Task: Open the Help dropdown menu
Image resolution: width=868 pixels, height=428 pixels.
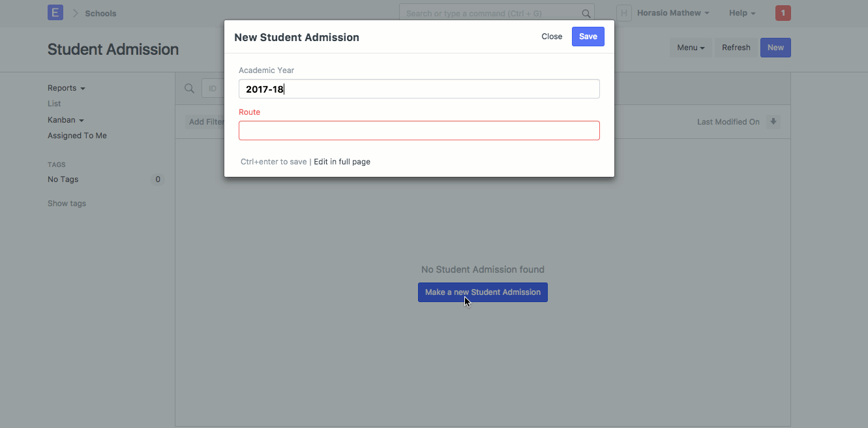Action: pos(741,13)
